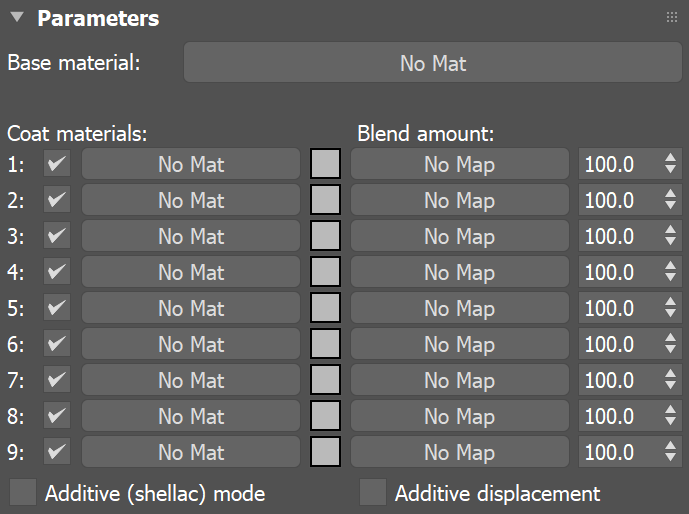The width and height of the screenshot is (689, 514).
Task: Grab the Parameters rollout grip dots icon
Action: pos(671,17)
